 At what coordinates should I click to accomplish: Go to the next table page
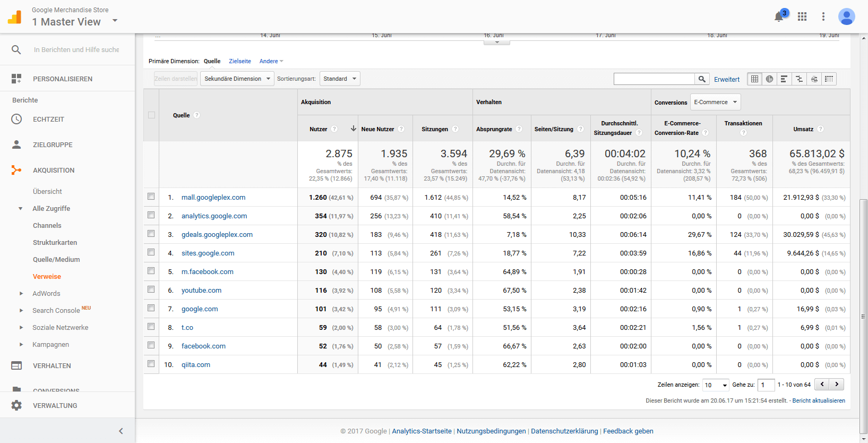point(837,384)
